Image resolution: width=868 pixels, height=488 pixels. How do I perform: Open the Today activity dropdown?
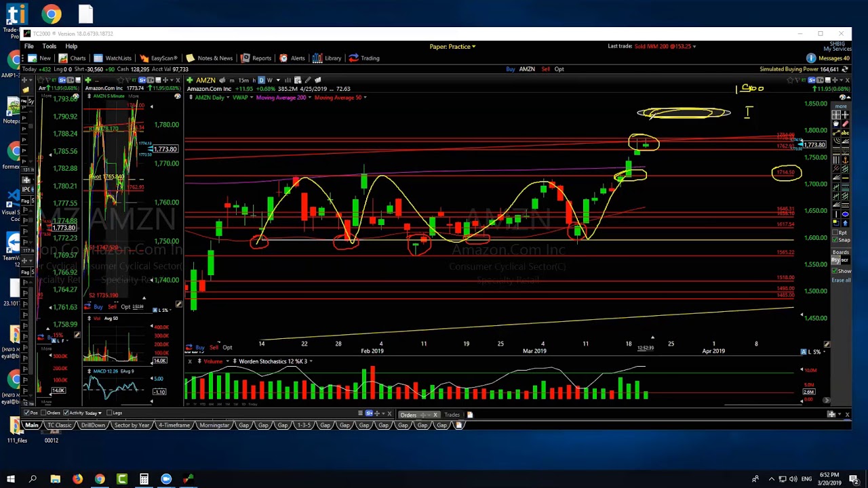point(93,413)
